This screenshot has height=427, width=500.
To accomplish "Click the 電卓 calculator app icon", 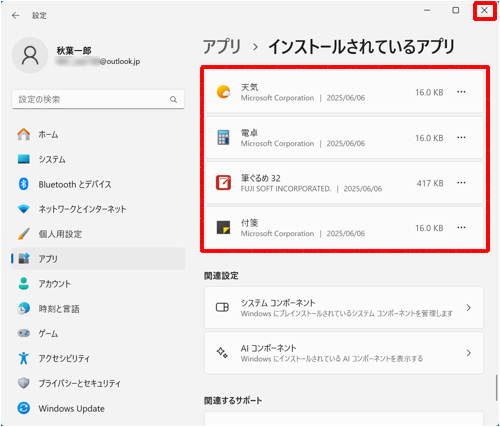I will [223, 137].
